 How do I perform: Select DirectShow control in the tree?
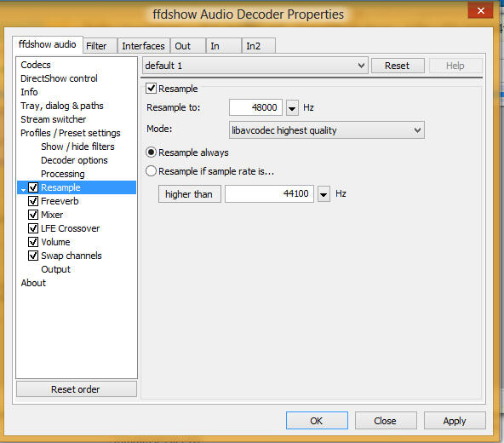pos(59,78)
